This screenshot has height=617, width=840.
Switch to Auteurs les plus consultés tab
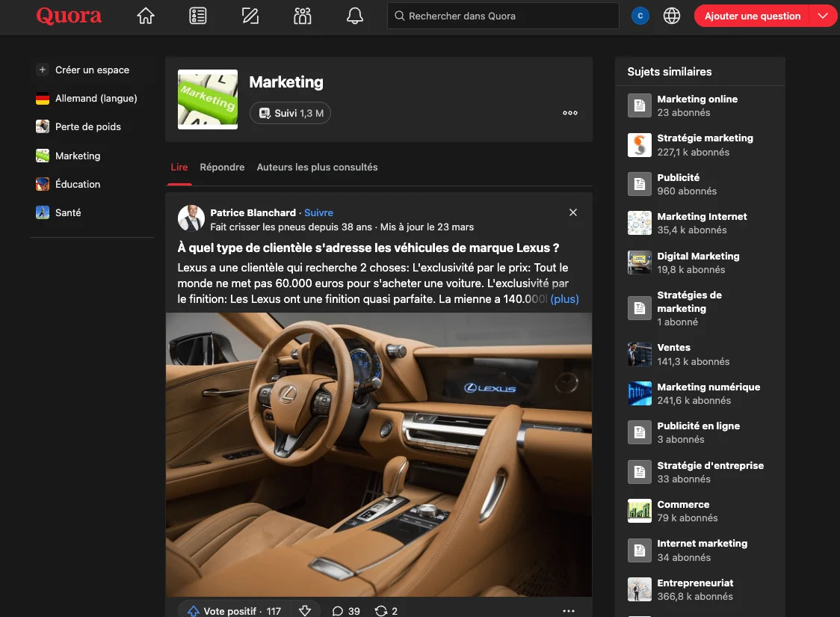tap(317, 168)
